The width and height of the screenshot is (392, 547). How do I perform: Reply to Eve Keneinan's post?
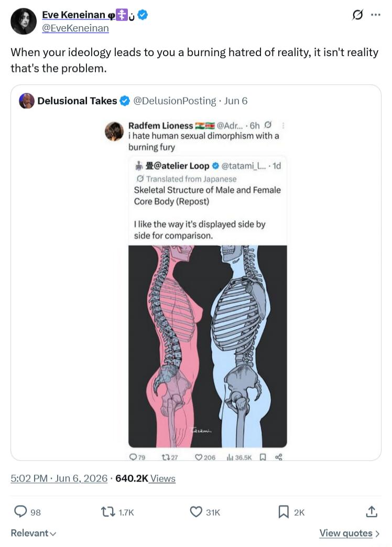click(x=20, y=511)
